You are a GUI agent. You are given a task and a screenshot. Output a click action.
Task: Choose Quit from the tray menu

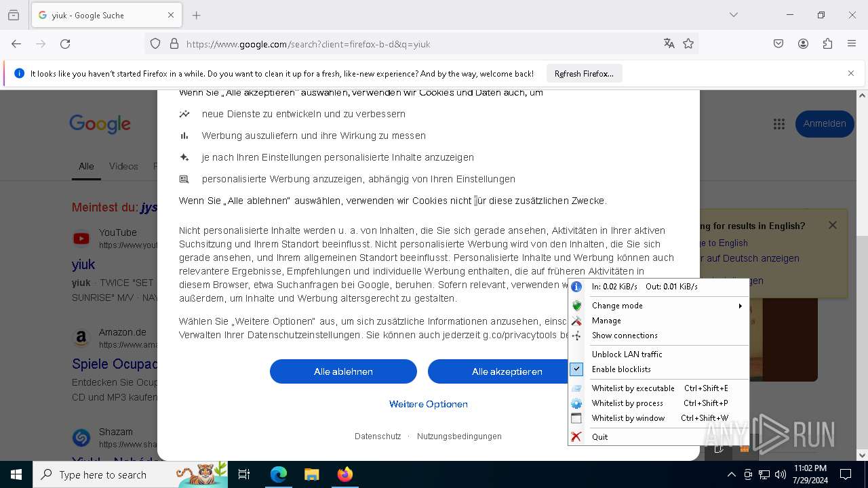pos(658,437)
